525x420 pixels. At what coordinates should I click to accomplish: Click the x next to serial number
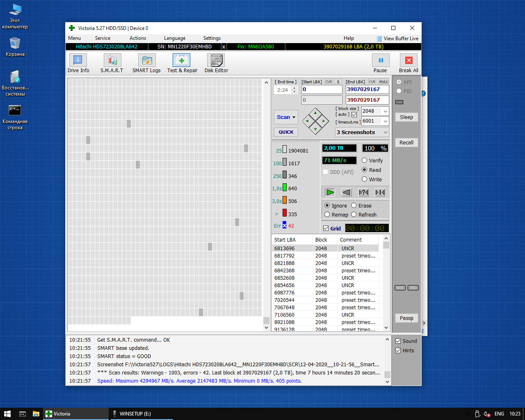[224, 47]
